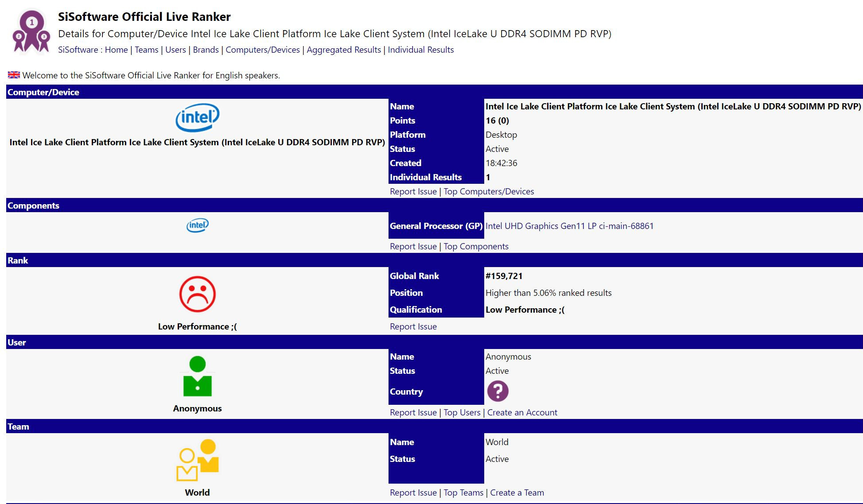Image resolution: width=863 pixels, height=504 pixels.
Task: Open Computers/Devices navigation link
Action: [x=263, y=50]
